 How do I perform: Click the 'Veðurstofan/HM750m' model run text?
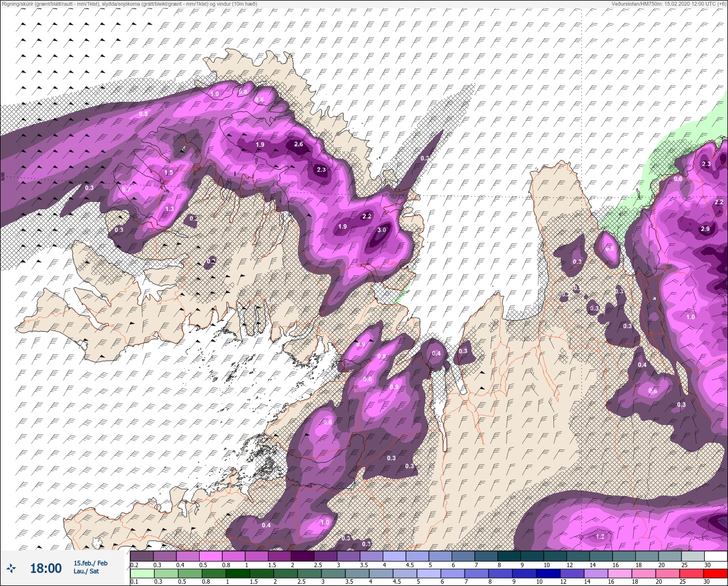click(669, 4)
